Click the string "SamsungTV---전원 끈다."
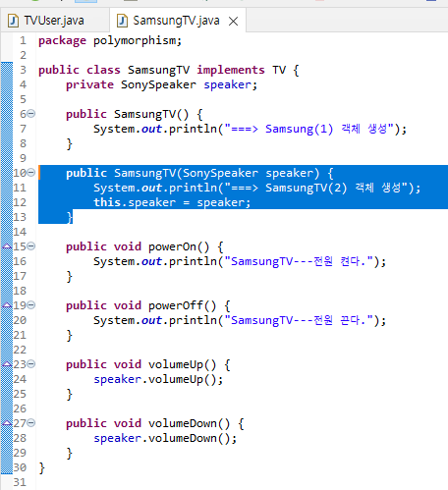 (299, 320)
